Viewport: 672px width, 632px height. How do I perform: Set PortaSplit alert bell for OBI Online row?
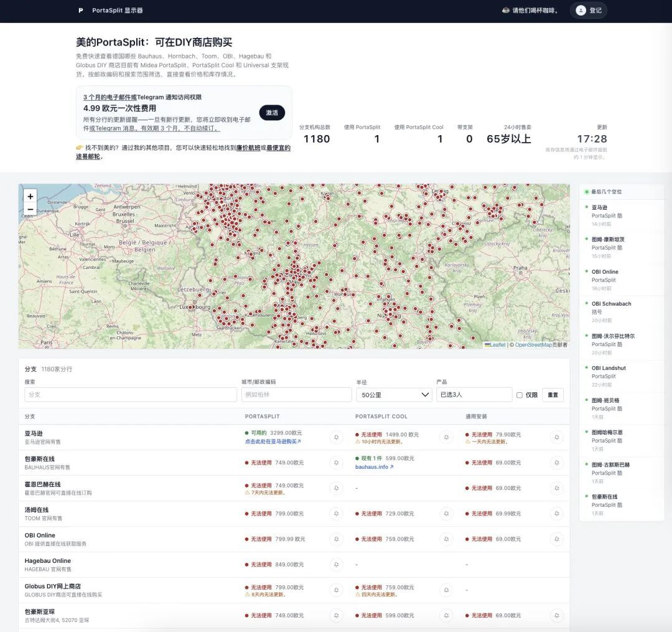[x=337, y=539]
